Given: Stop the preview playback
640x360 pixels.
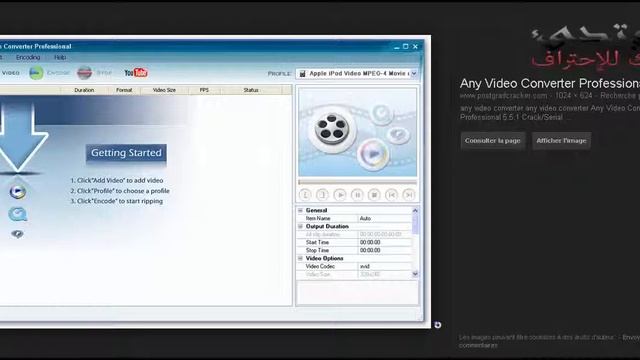Looking at the screenshot, I should pos(374,195).
